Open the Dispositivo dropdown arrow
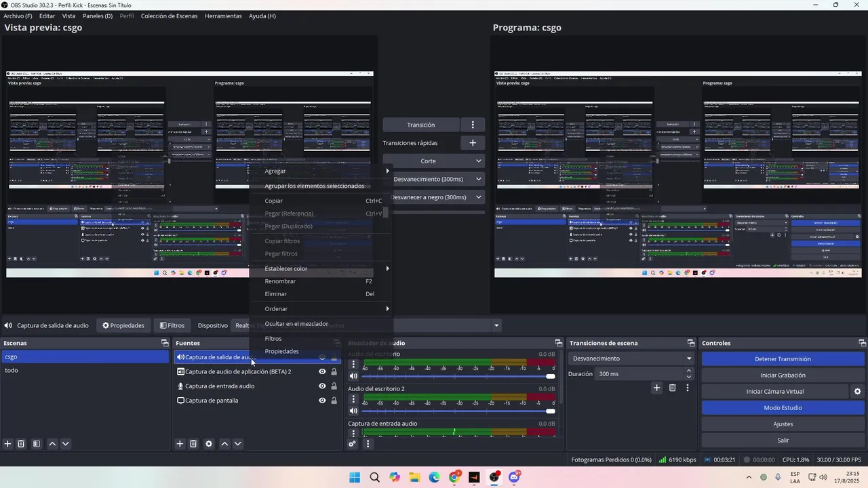 tap(496, 325)
